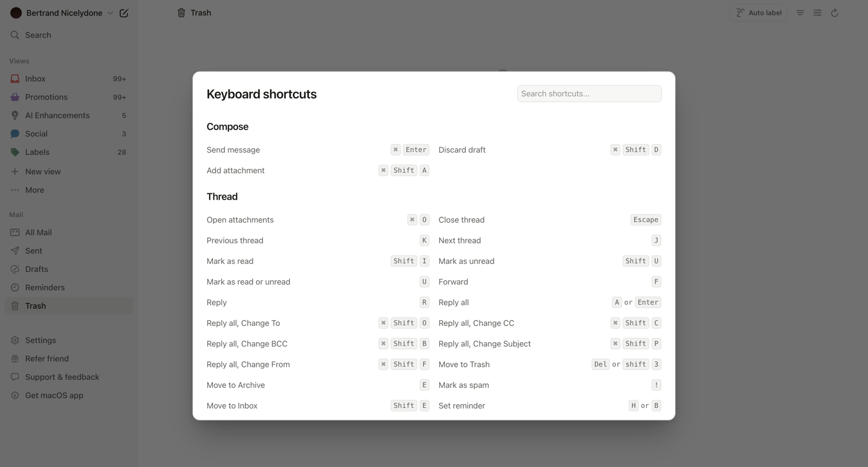Viewport: 868px width, 467px height.
Task: Open Settings
Action: tap(69, 340)
